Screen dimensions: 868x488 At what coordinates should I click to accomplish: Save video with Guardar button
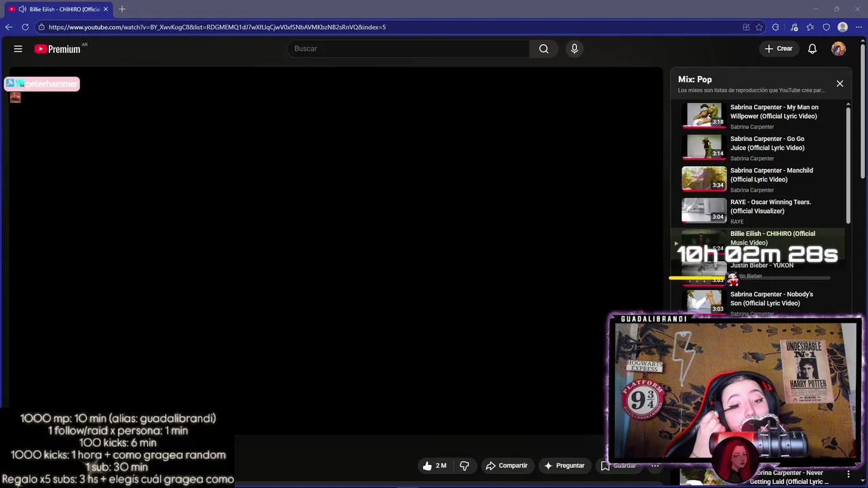(x=618, y=466)
